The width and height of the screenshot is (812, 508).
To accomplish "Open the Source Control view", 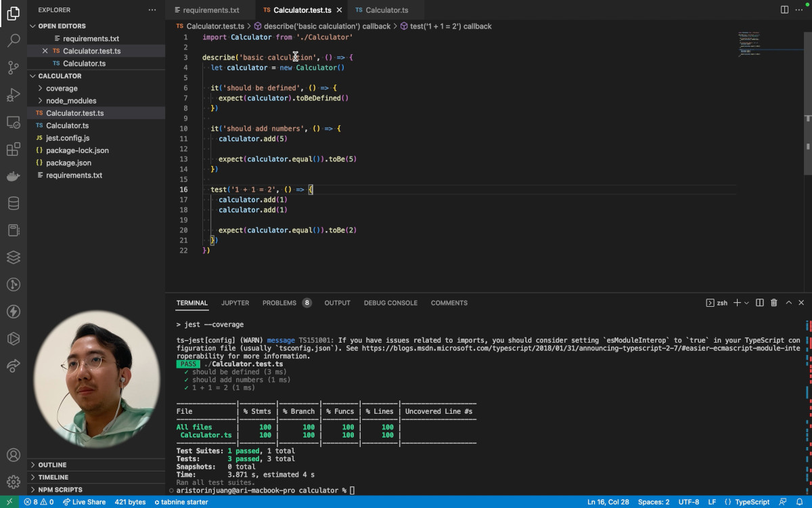I will (14, 68).
